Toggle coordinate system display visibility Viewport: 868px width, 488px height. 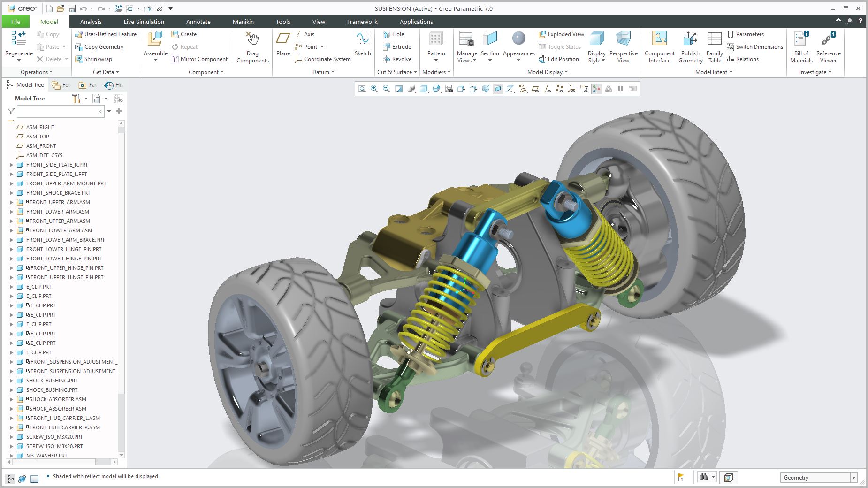click(x=572, y=89)
